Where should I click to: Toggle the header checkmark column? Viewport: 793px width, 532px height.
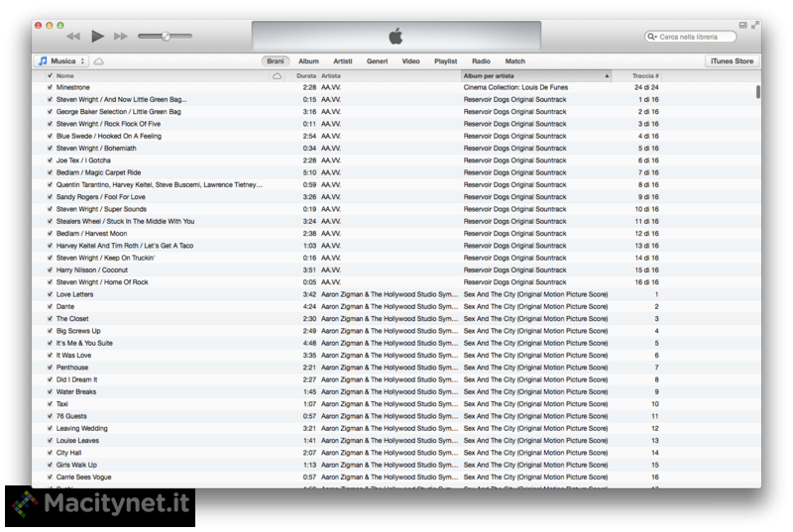coord(50,75)
